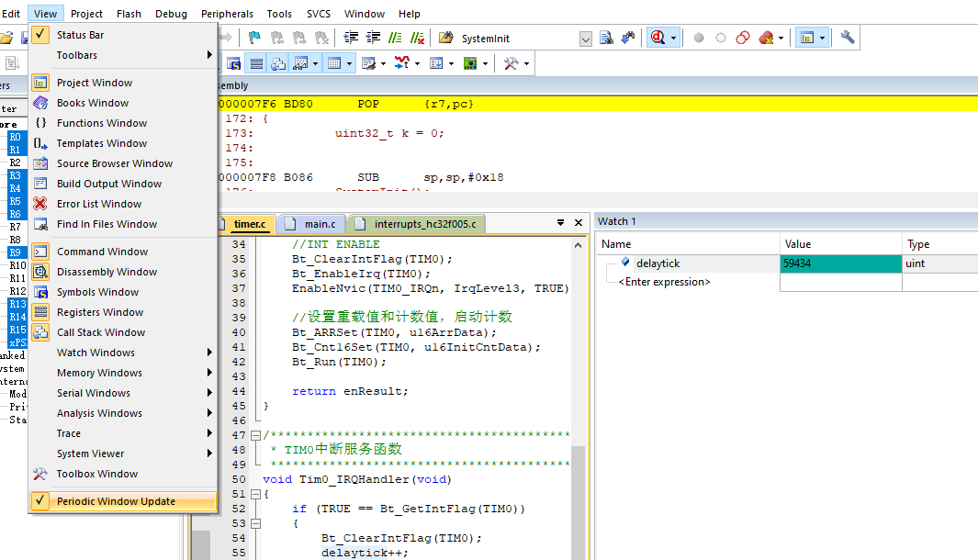
Task: Toggle Periodic Window Update option
Action: 123,501
